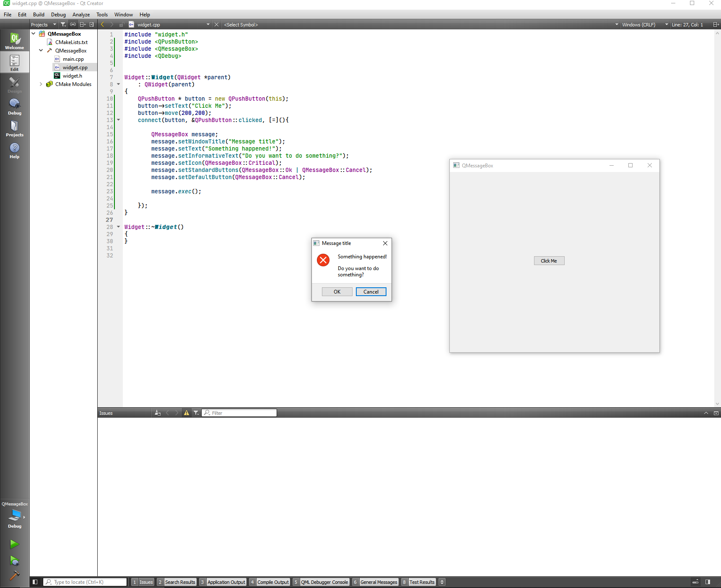Viewport: 721px width, 588px height.
Task: Open the Debug mode in sidebar
Action: click(x=15, y=106)
